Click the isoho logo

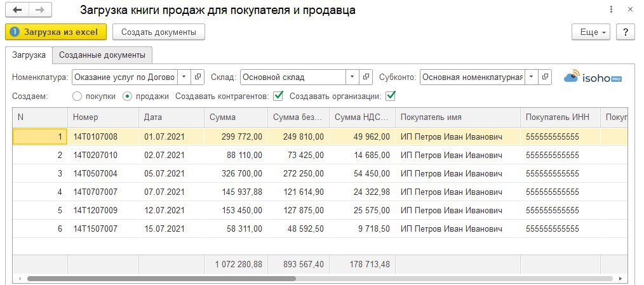[x=593, y=77]
